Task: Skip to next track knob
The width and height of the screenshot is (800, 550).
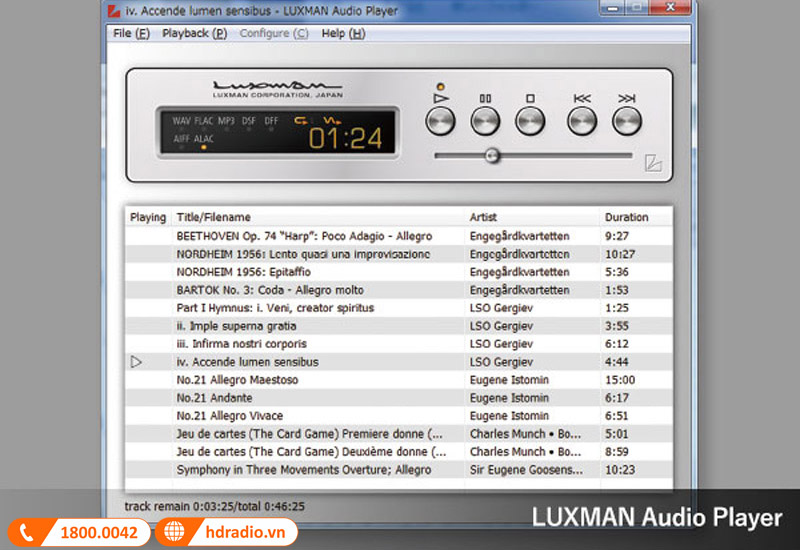Action: (627, 121)
